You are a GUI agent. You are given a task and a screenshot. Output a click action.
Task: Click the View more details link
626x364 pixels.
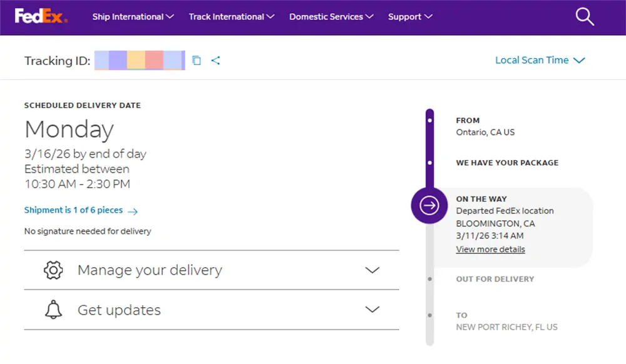click(x=490, y=250)
